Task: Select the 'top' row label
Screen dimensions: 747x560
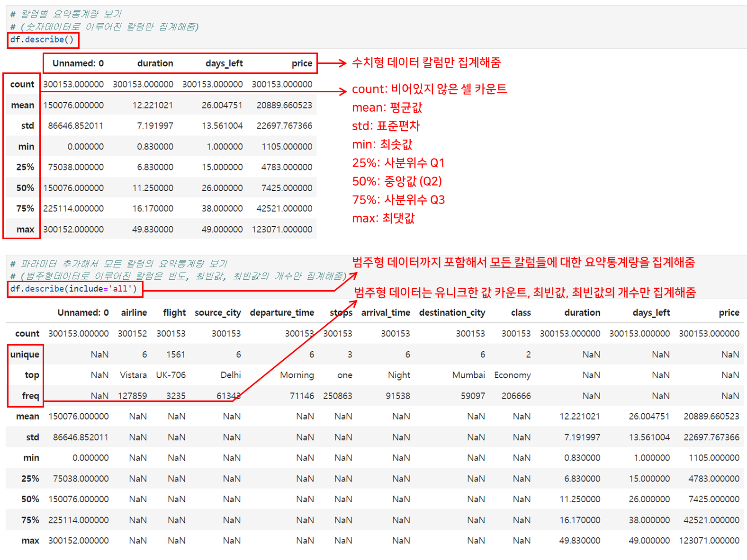Action: click(32, 375)
